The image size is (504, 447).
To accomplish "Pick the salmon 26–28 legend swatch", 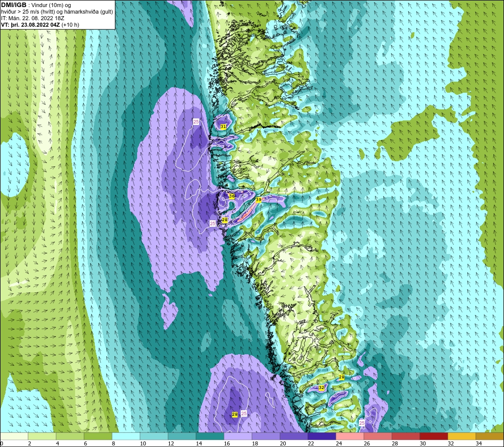I will [x=377, y=436].
